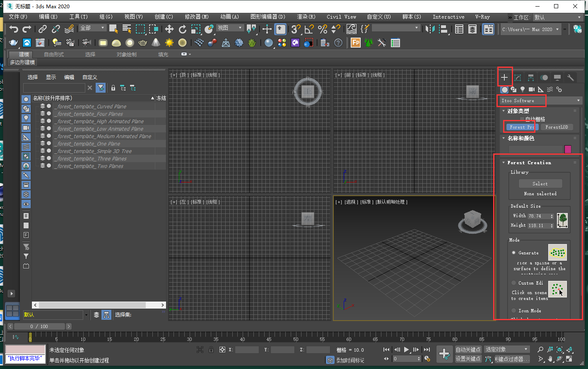
Task: Collapse the 对象类型 rollout
Action: pos(504,111)
